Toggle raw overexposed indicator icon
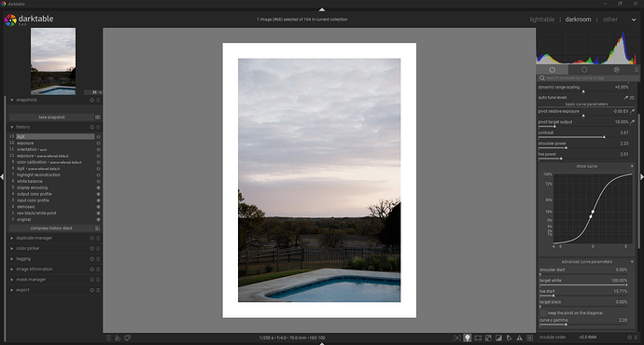This screenshot has height=345, width=644. (x=488, y=338)
